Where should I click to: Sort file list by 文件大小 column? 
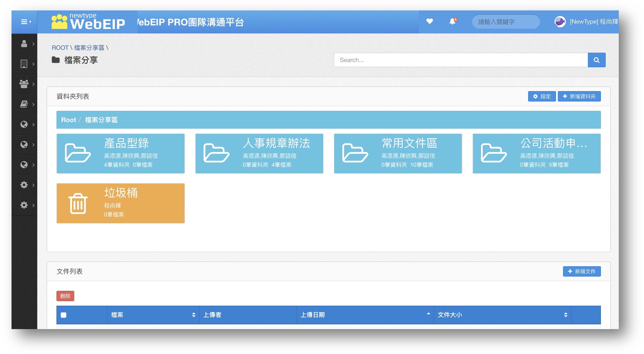[x=502, y=315]
